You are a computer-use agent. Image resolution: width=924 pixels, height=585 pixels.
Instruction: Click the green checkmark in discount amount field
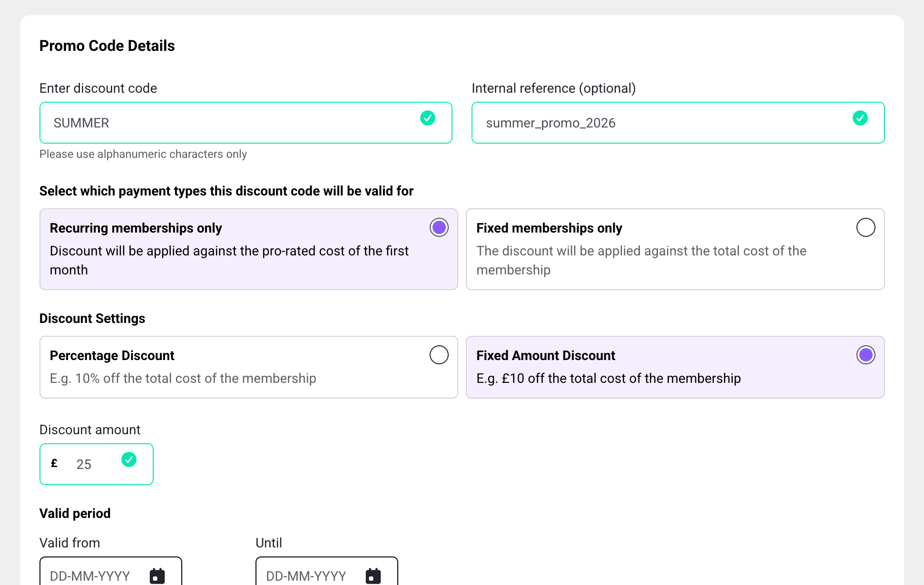(x=129, y=459)
